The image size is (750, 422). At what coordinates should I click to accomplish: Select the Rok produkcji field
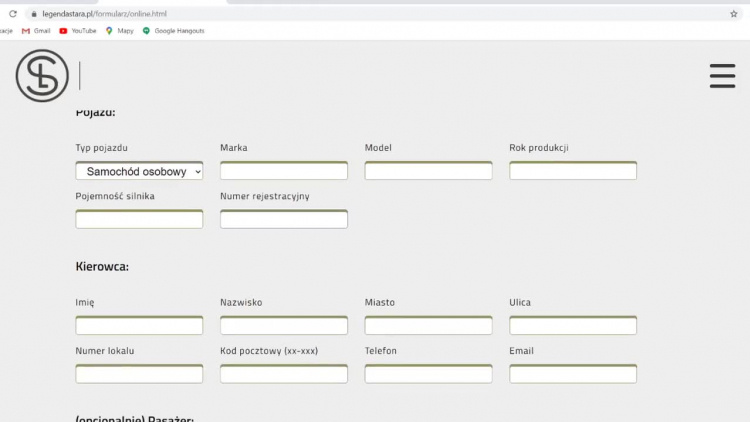point(573,171)
